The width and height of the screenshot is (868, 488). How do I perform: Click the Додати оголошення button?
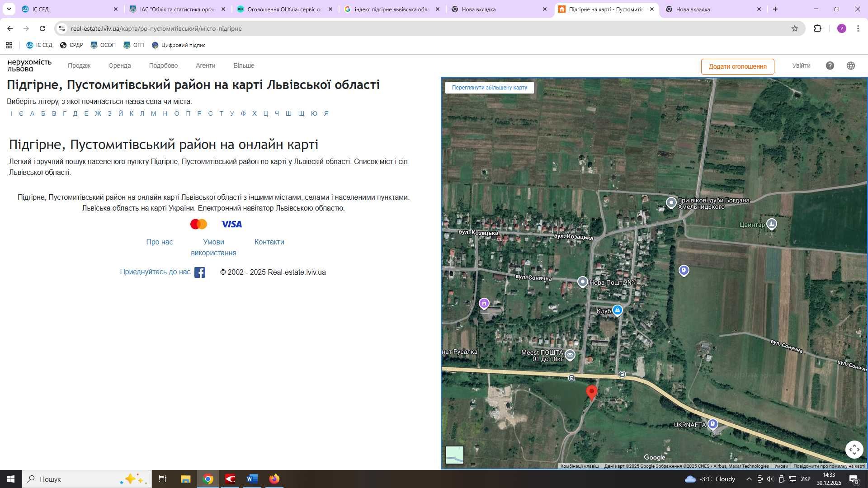737,66
